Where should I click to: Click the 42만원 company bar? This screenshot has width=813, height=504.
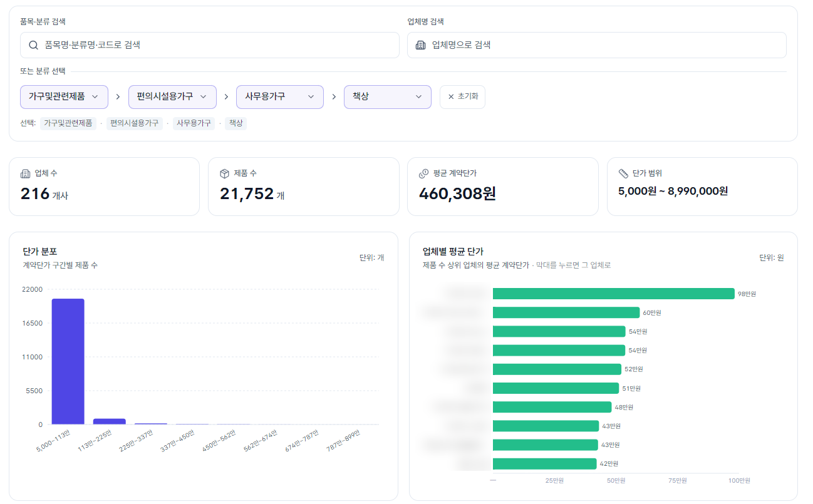[x=544, y=464]
